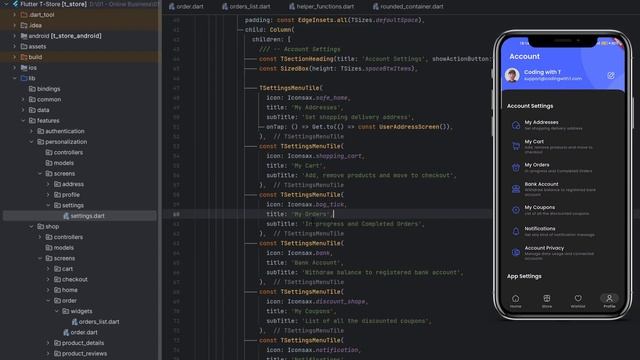Click Coding with T user name
The height and width of the screenshot is (360, 640).
[x=542, y=72]
